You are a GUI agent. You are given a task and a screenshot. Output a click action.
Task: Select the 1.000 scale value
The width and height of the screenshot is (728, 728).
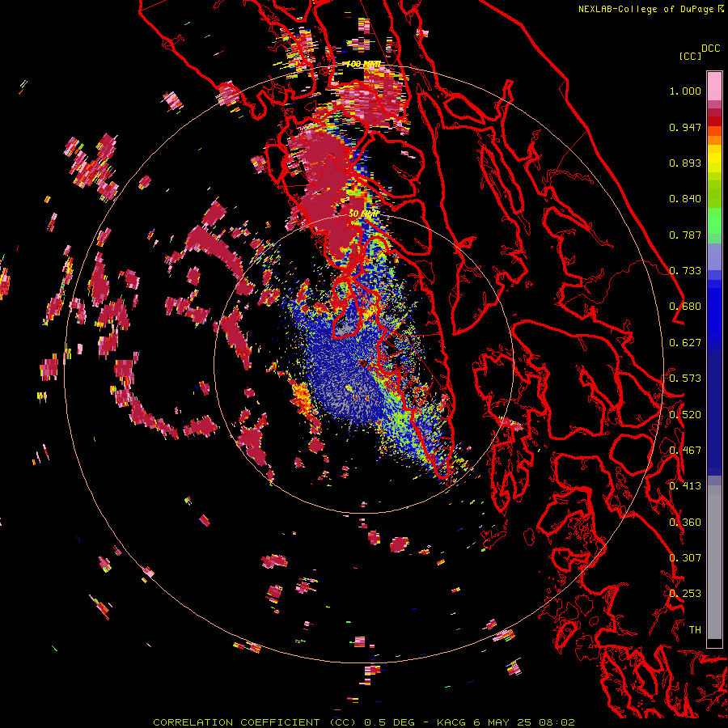(x=685, y=91)
